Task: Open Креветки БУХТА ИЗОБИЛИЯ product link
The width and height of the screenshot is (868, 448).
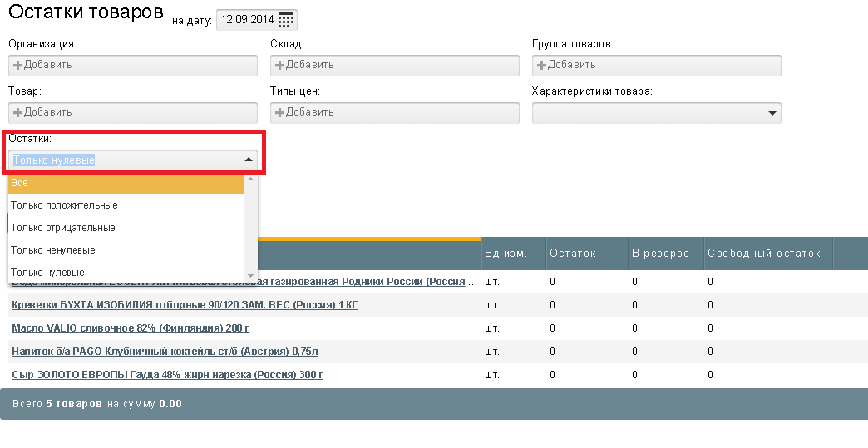Action: pyautogui.click(x=185, y=305)
